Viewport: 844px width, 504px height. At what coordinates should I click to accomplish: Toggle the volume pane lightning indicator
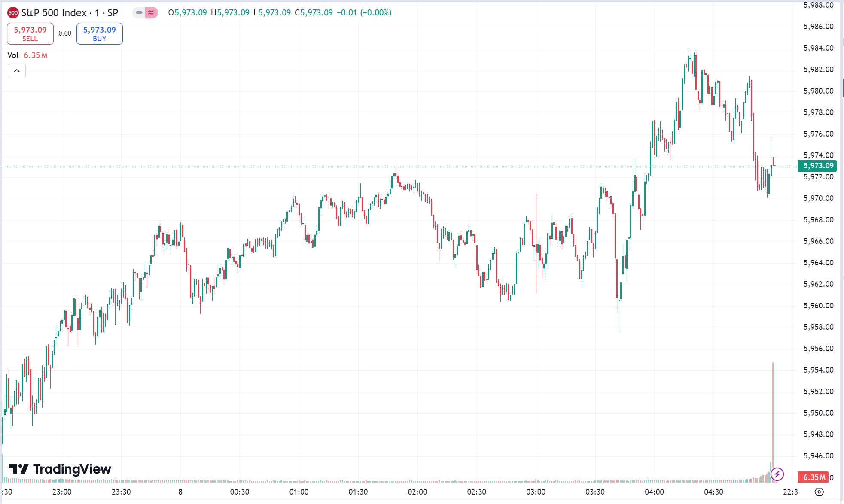click(x=777, y=475)
